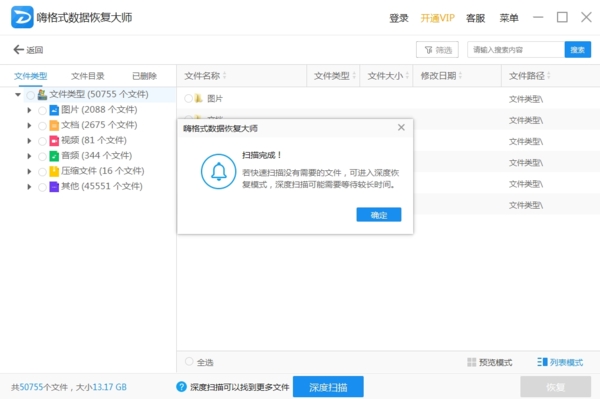Click the orange 文档 category icon
This screenshot has height=399, width=600.
point(54,125)
